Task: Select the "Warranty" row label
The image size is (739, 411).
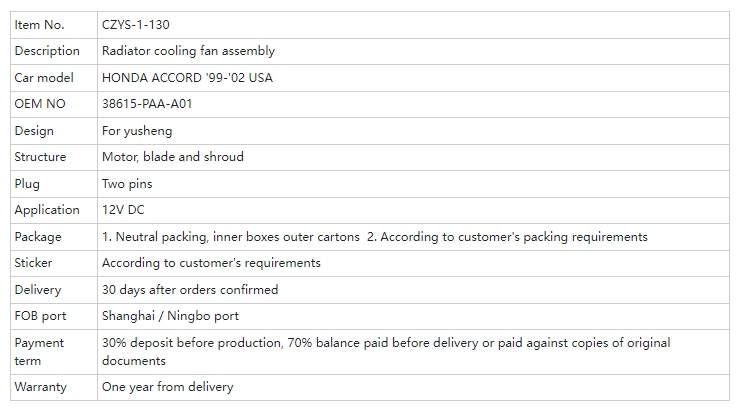Action: (x=40, y=387)
